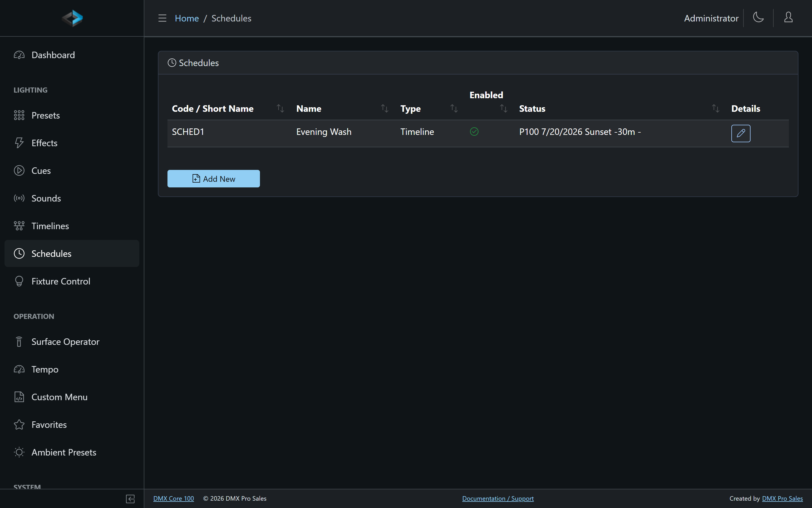Screen dimensions: 812x508
Task: Open the Effects menu item
Action: (x=72, y=143)
